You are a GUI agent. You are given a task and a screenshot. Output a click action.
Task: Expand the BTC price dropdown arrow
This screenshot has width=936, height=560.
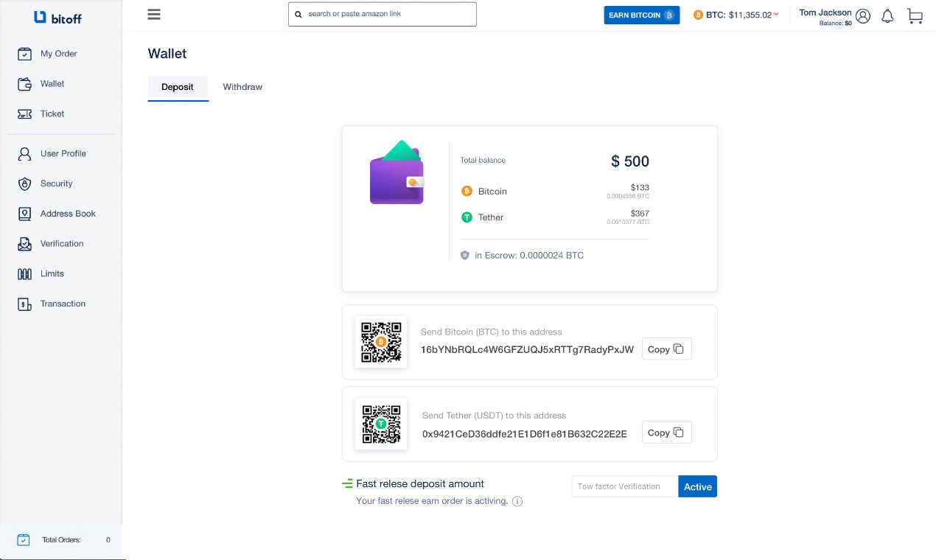click(776, 14)
